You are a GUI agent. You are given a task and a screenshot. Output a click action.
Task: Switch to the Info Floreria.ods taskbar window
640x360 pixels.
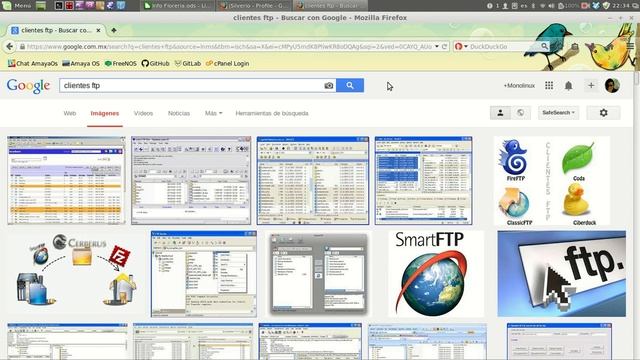[178, 5]
